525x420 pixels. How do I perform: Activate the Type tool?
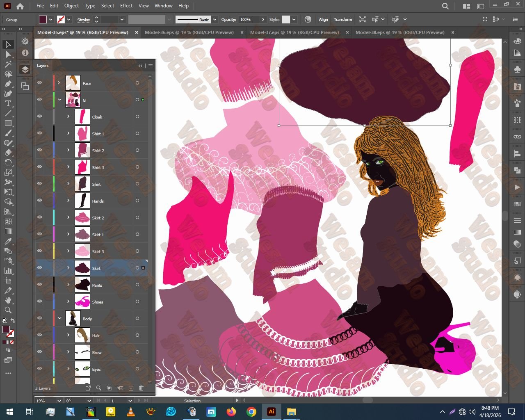coord(8,103)
